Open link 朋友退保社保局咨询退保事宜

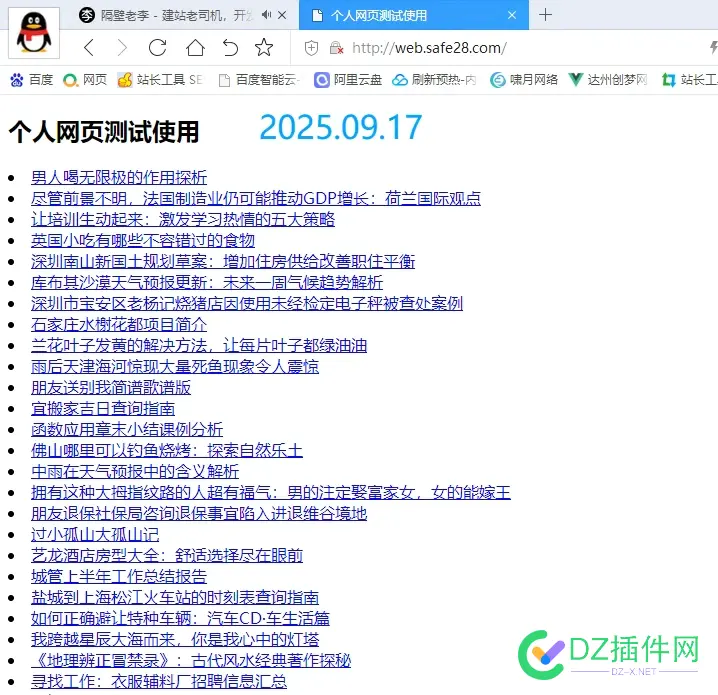[199, 514]
